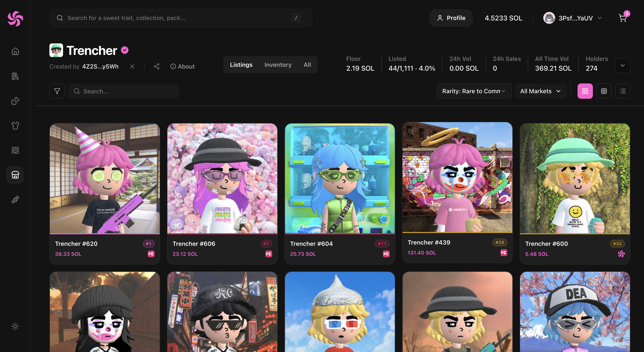Click the slash shortcut key in the search bar

[x=296, y=18]
